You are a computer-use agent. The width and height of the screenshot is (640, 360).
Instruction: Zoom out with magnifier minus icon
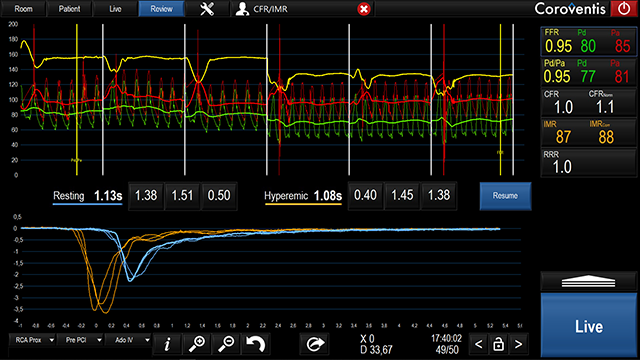226,344
